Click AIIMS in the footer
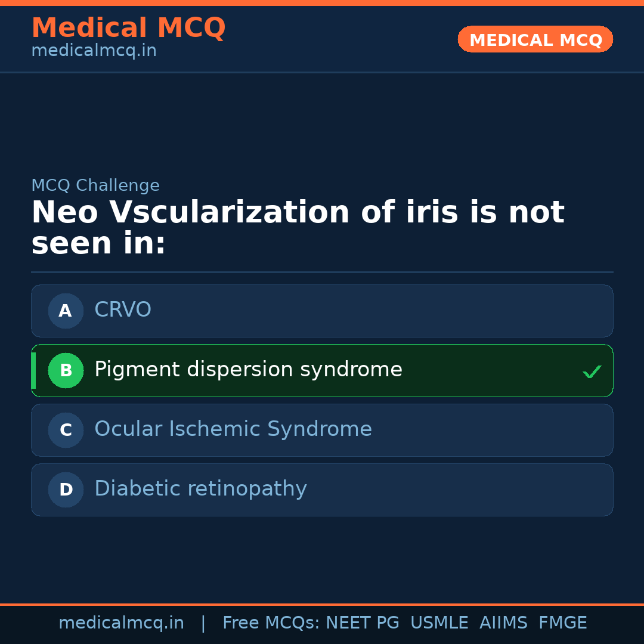The width and height of the screenshot is (644, 644). click(503, 623)
